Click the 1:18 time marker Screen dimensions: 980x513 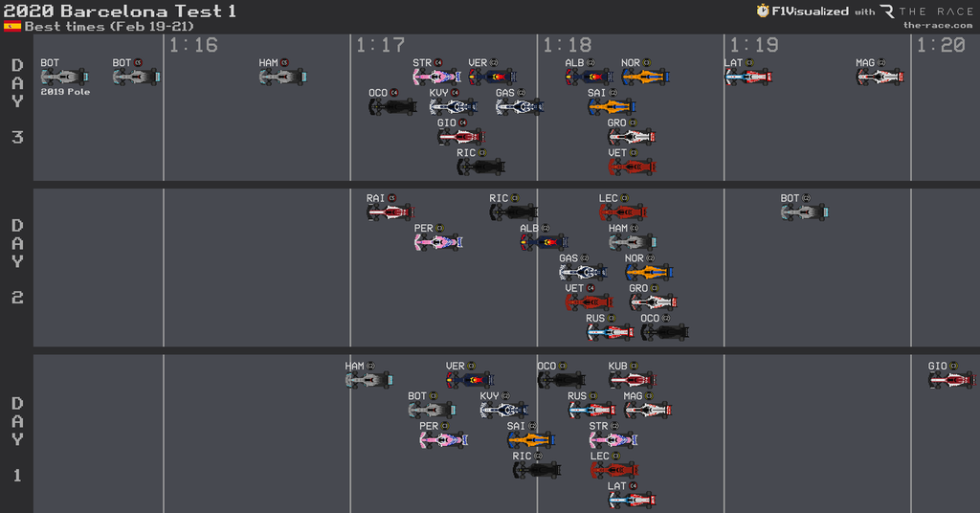click(x=567, y=45)
